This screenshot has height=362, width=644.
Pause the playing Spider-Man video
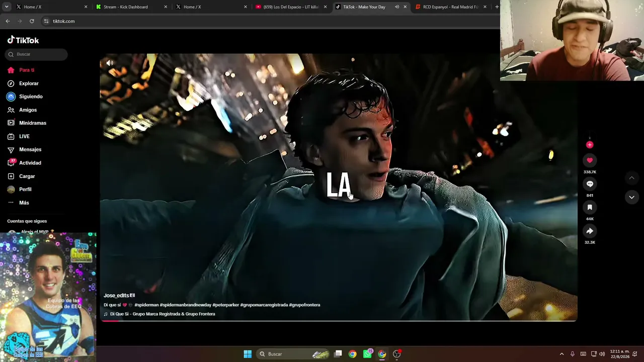pyautogui.click(x=339, y=187)
